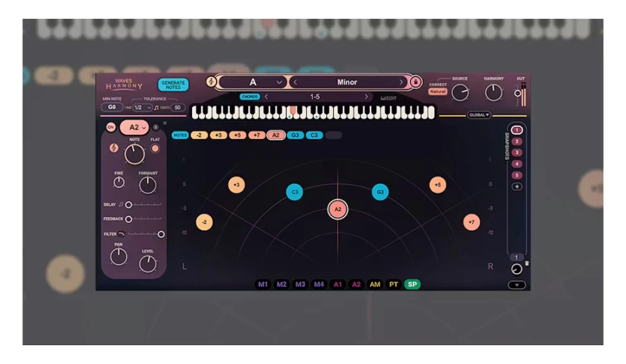
Task: Select the -2 voice node on stage
Action: pos(204,222)
